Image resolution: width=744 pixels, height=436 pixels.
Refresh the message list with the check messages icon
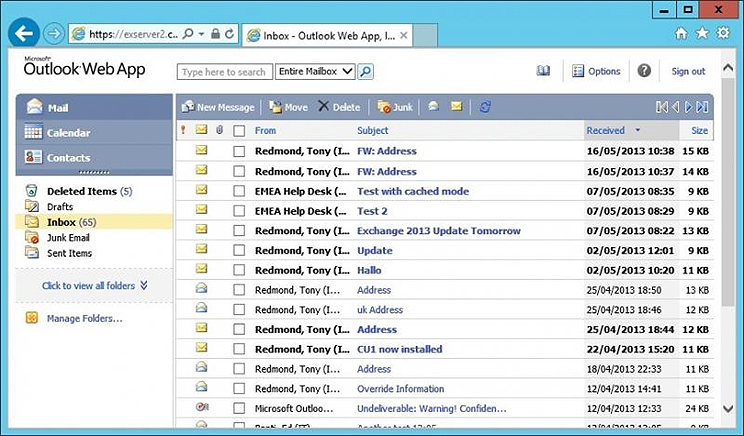(x=485, y=107)
